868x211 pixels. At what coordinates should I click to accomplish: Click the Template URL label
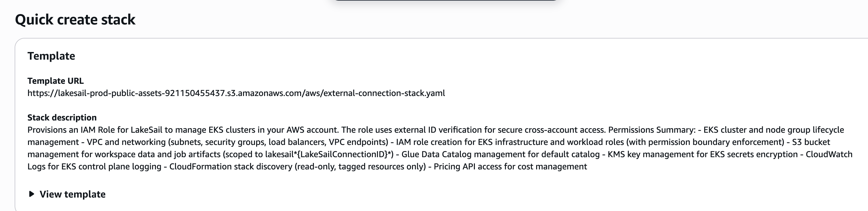click(56, 81)
